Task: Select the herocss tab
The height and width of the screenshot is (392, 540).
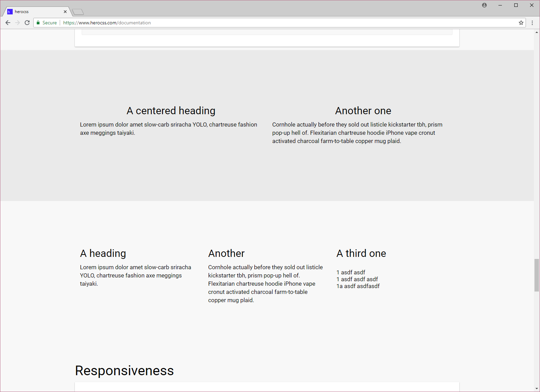Action: click(x=37, y=12)
